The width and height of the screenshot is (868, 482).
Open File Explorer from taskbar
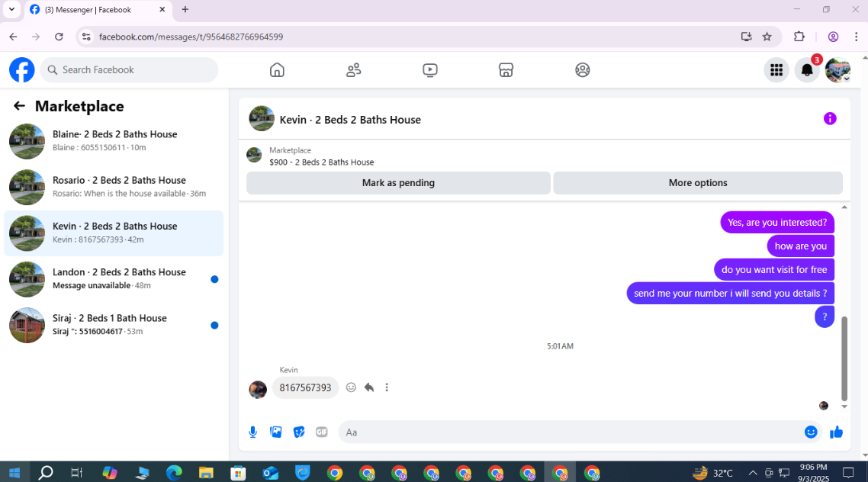206,473
